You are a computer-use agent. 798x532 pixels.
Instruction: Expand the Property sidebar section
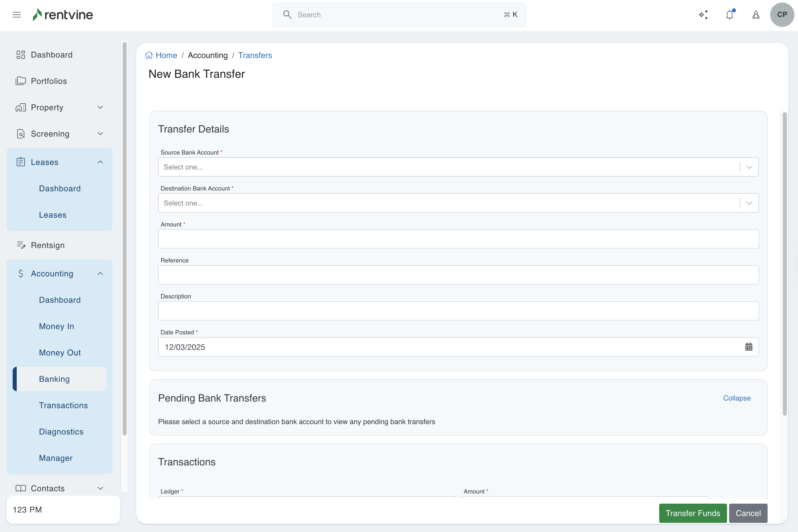click(x=100, y=107)
